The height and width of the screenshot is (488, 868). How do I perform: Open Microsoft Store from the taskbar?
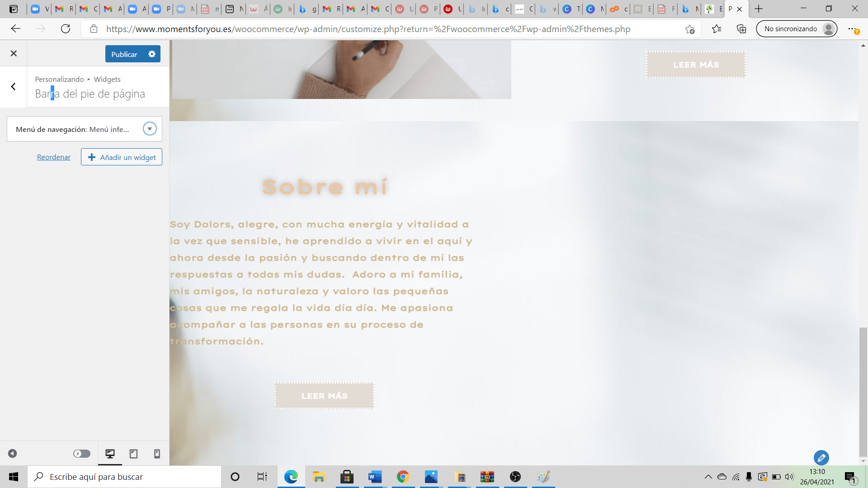click(347, 477)
